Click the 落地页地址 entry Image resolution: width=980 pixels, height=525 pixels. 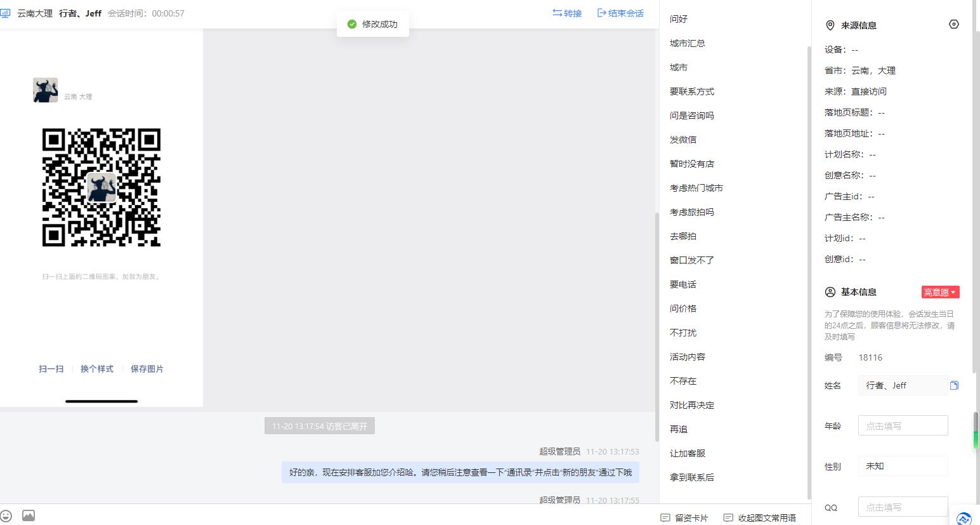pyautogui.click(x=854, y=133)
